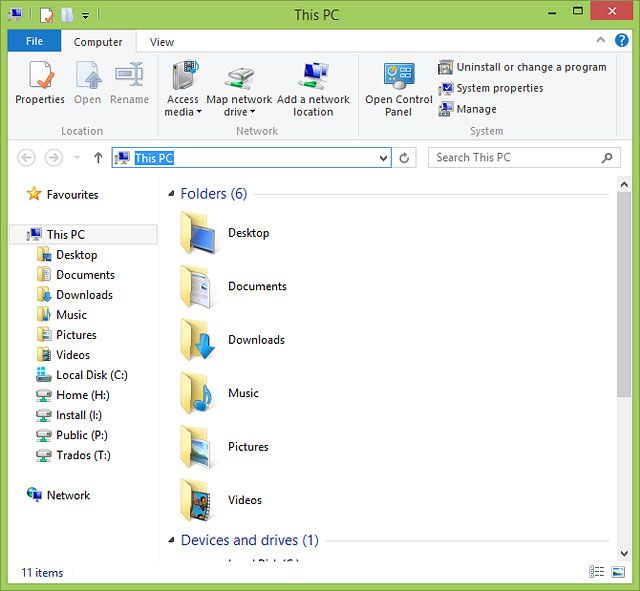This screenshot has width=640, height=591.
Task: Switch to details view in the status bar
Action: tap(596, 572)
